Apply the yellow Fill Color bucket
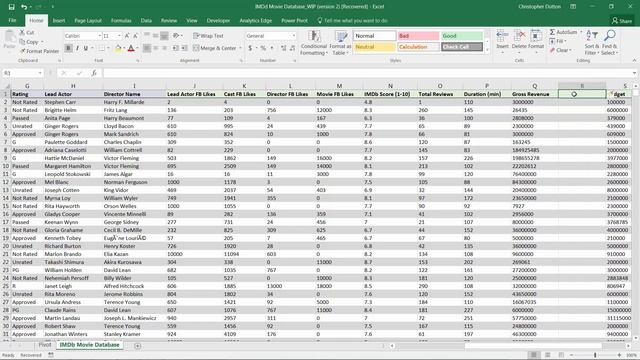Image resolution: width=640 pixels, height=360 pixels. tap(118, 49)
